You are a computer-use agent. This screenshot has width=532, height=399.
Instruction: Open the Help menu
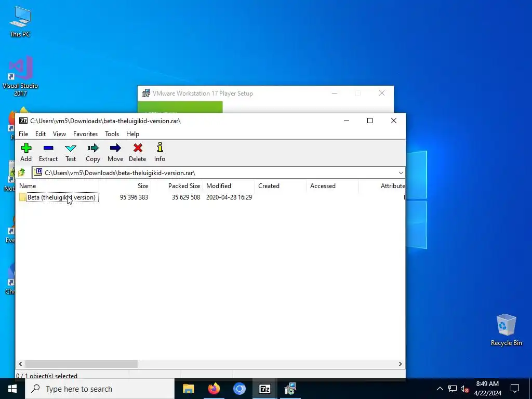tap(132, 134)
